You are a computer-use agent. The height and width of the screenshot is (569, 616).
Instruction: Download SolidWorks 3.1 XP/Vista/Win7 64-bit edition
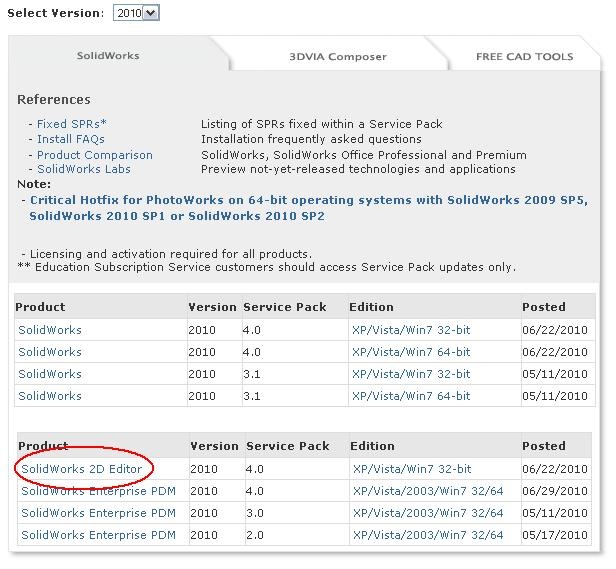(410, 396)
